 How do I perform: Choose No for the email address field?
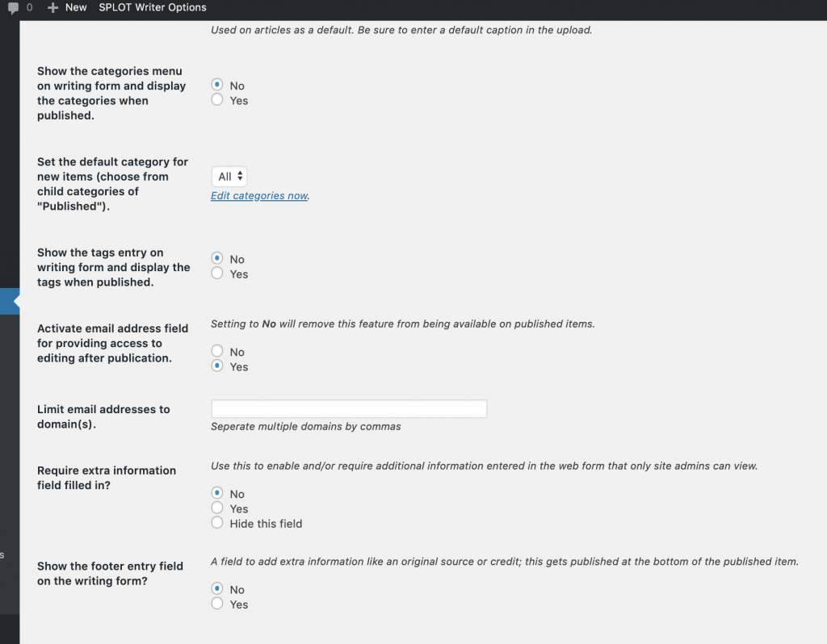point(217,351)
